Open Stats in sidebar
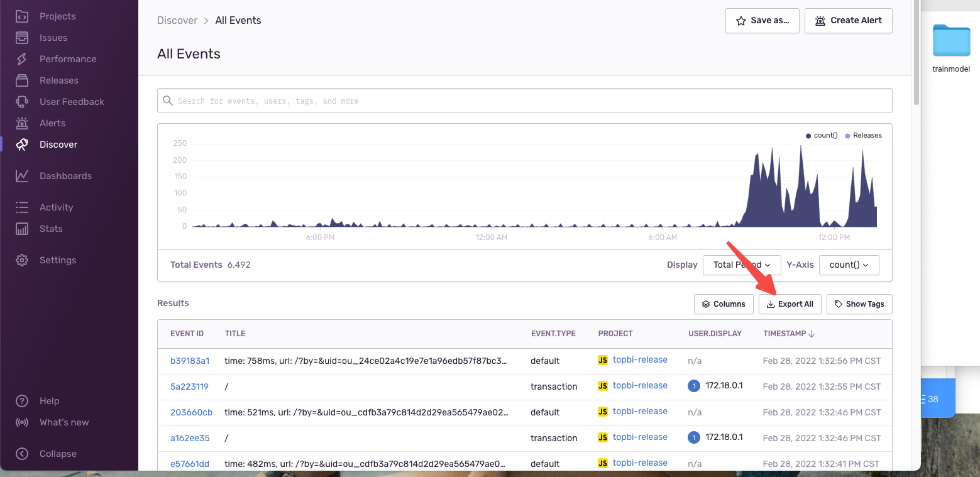Image resolution: width=980 pixels, height=477 pixels. pyautogui.click(x=51, y=229)
